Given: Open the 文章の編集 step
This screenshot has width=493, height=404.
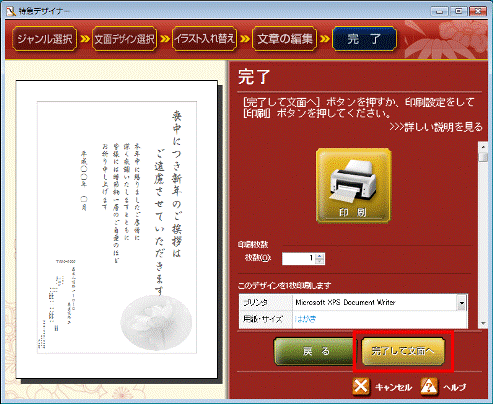Looking at the screenshot, I should 285,39.
